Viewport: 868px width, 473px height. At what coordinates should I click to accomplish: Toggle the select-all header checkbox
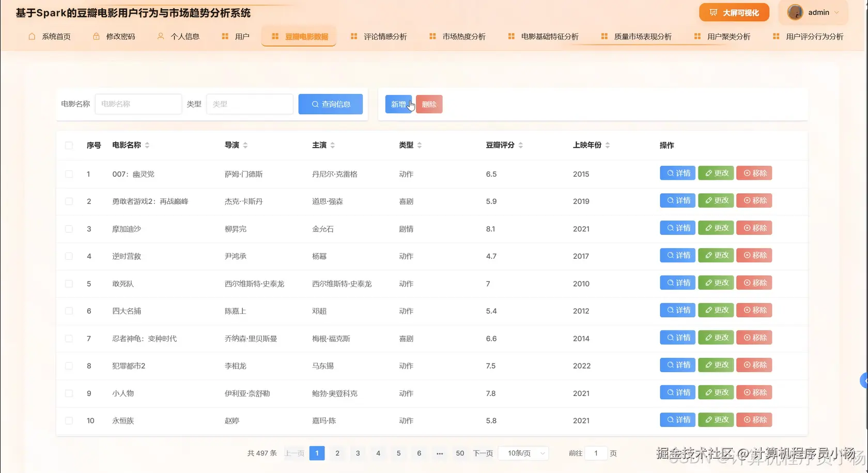(x=69, y=145)
